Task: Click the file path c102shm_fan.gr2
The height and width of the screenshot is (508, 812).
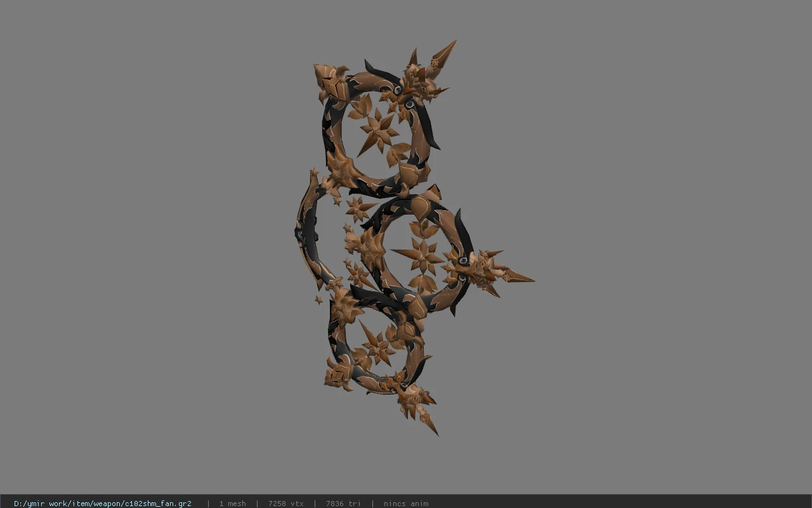Action: click(x=103, y=504)
